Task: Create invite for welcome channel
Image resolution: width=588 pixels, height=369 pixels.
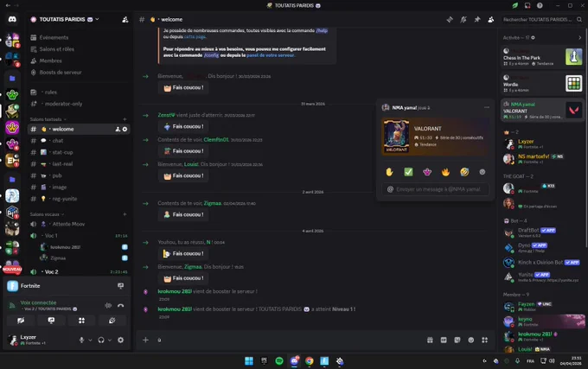Action: pyautogui.click(x=118, y=130)
